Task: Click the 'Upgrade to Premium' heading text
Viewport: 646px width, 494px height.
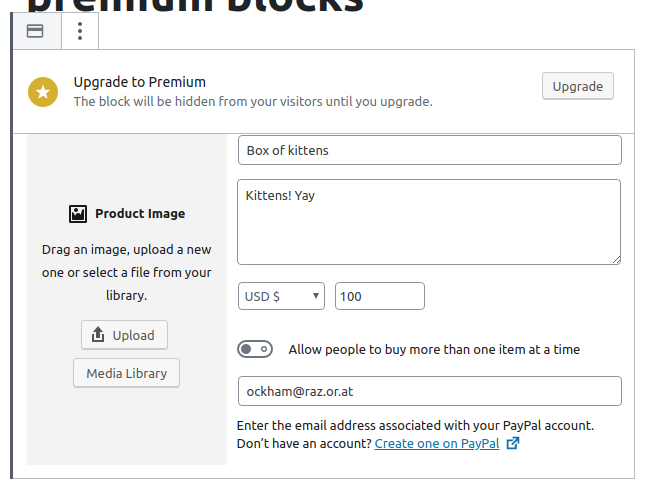Action: 139,82
